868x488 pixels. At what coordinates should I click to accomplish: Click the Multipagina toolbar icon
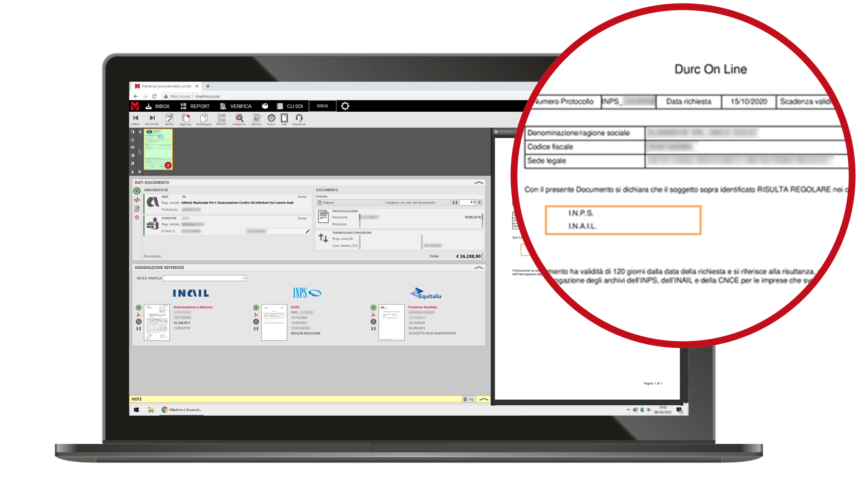click(x=203, y=120)
